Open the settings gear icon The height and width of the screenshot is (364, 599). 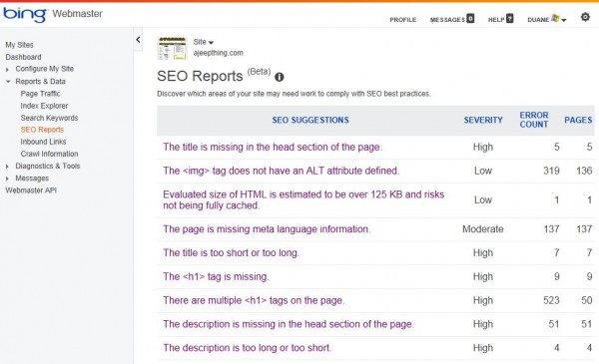585,17
